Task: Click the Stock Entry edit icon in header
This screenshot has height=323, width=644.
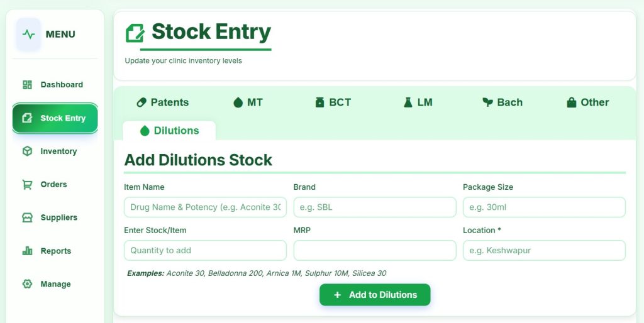Action: coord(135,33)
